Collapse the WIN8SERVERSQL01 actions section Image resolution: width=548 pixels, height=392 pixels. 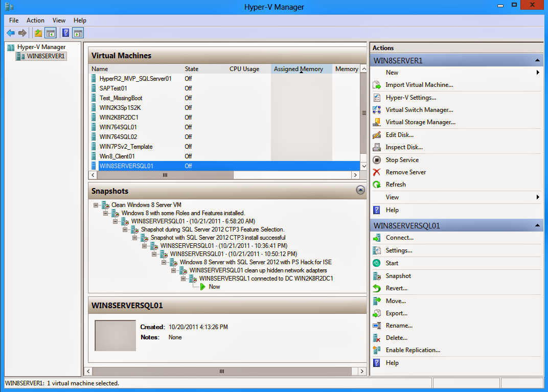pos(537,225)
